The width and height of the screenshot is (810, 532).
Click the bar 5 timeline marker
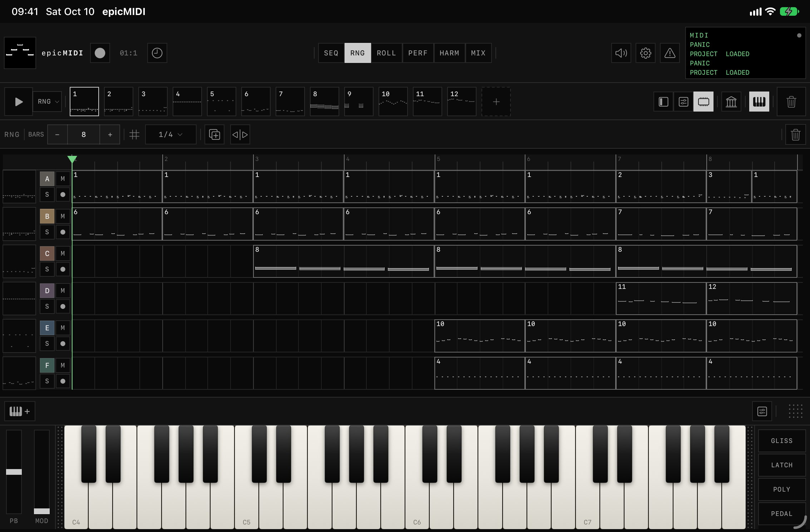(439, 159)
